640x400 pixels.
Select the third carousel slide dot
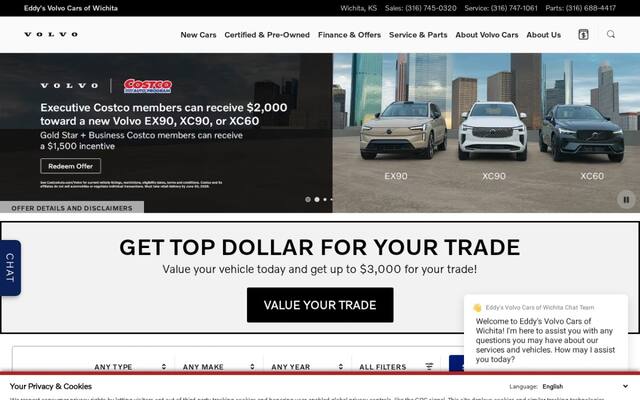point(325,200)
